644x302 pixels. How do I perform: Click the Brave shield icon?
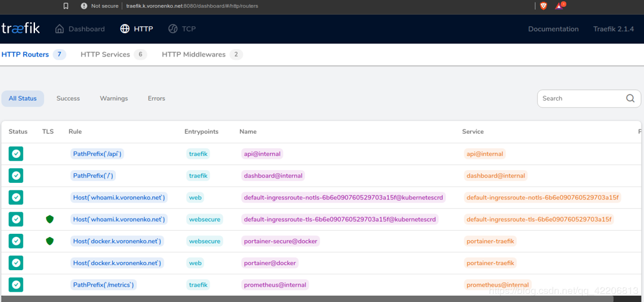coord(543,6)
